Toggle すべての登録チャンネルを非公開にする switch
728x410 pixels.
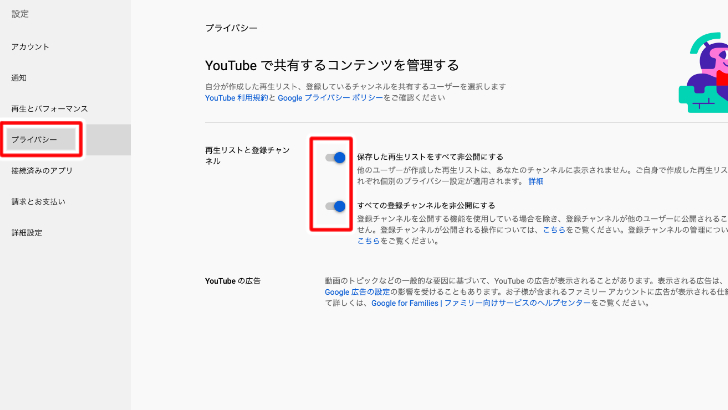335,206
